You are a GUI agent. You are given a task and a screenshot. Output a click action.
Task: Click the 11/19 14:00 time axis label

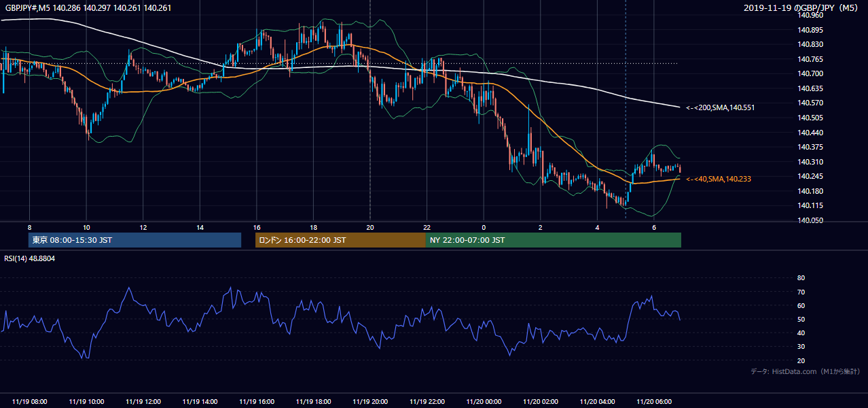click(200, 402)
